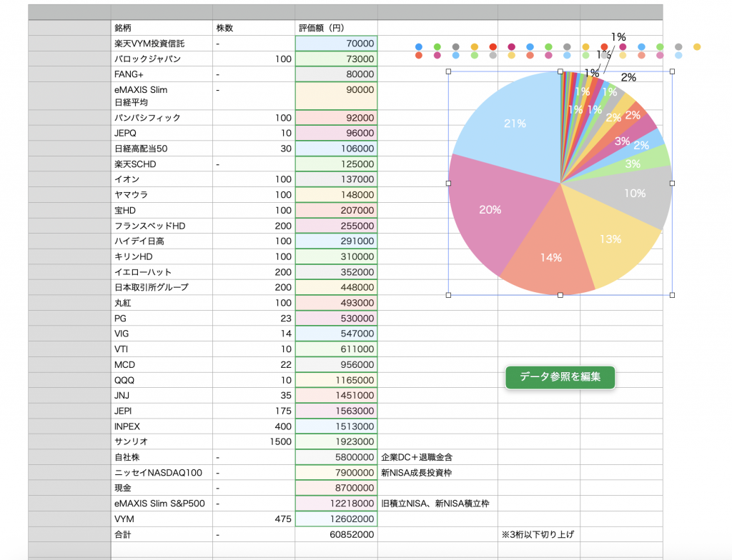Viewport: 732px width, 560px height.
Task: Select the 14% salmon pie slice
Action: 551,256
